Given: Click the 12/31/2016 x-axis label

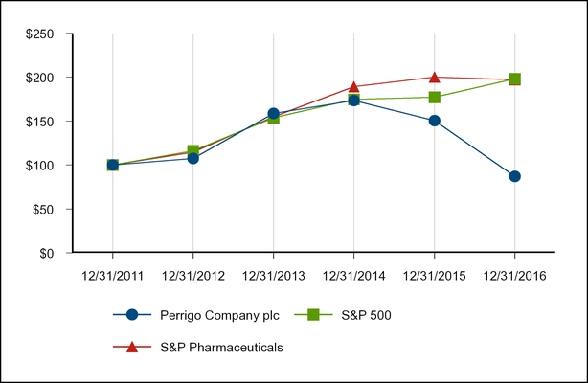Looking at the screenshot, I should [x=514, y=276].
